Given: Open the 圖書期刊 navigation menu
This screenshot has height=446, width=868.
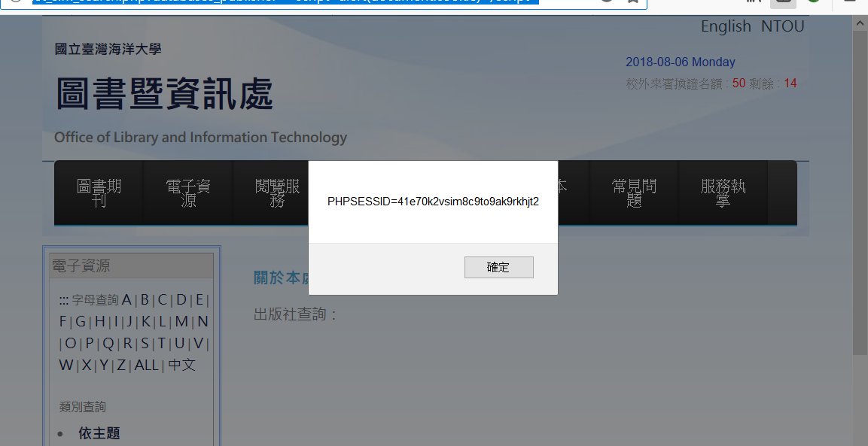Looking at the screenshot, I should pyautogui.click(x=99, y=193).
